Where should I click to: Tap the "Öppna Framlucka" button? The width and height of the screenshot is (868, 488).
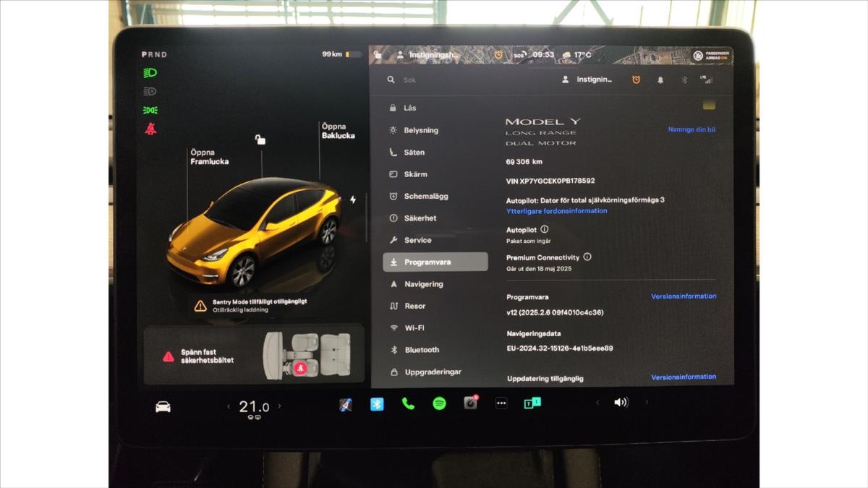coord(210,157)
